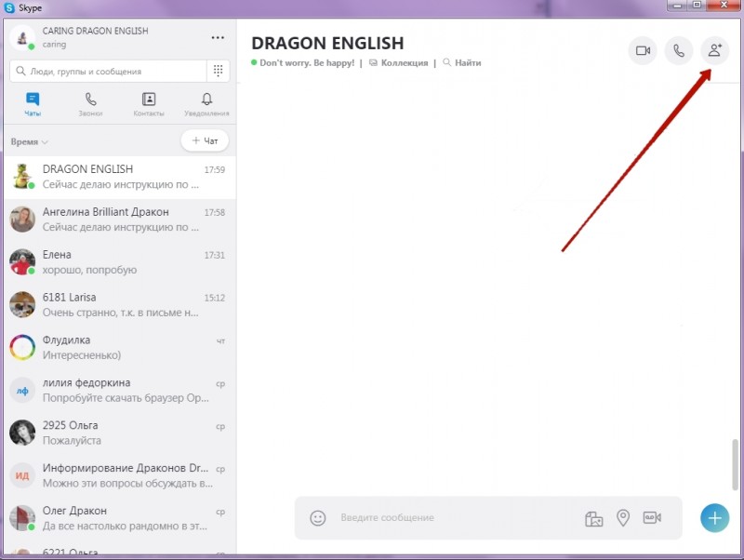This screenshot has height=560, width=744.
Task: Click the blue plus button
Action: pyautogui.click(x=714, y=518)
